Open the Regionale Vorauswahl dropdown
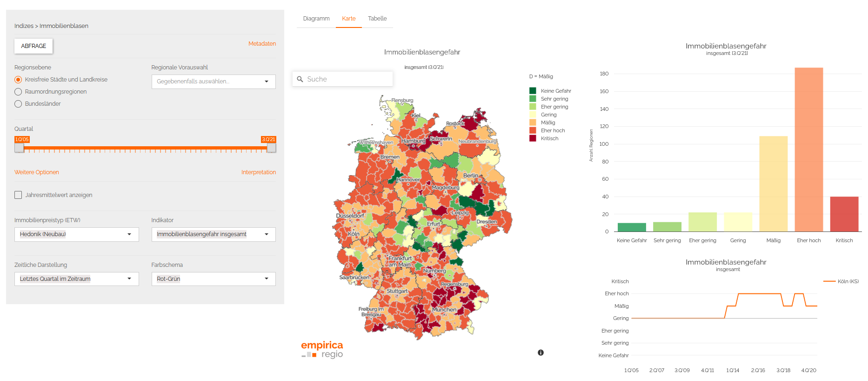The height and width of the screenshot is (381, 868). [214, 82]
